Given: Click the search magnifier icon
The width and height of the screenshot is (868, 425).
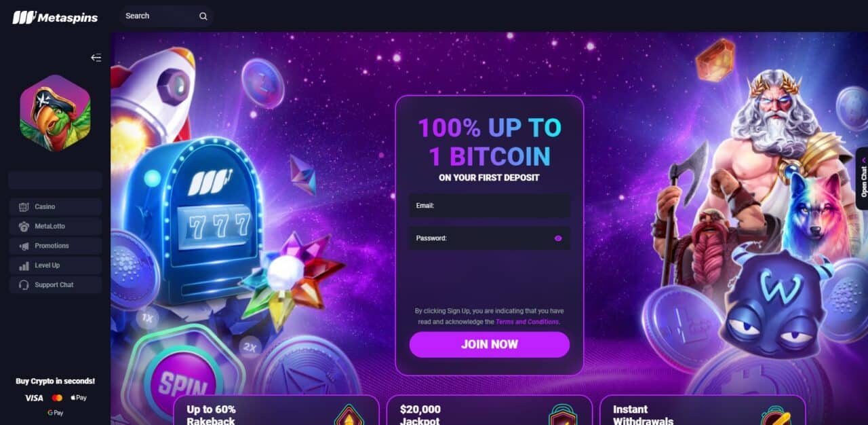Looking at the screenshot, I should tap(203, 16).
